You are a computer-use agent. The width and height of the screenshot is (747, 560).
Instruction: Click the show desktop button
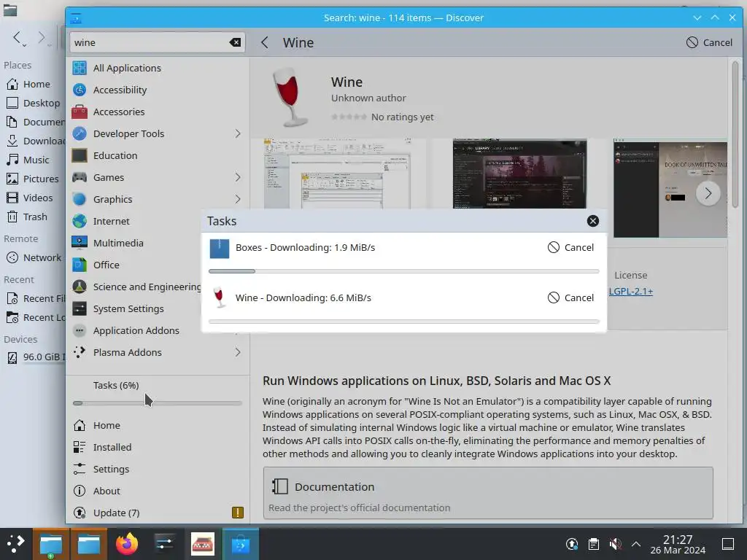(x=728, y=544)
